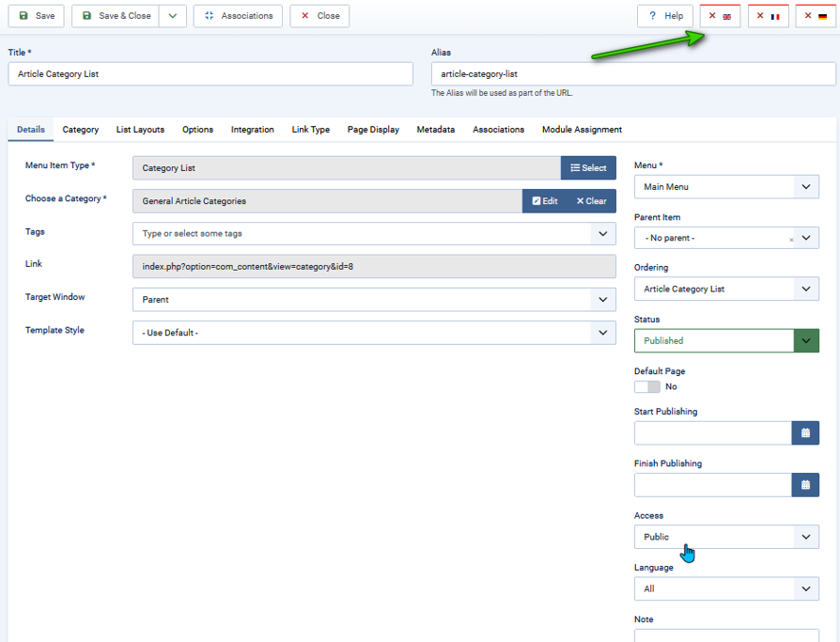Open the Start Publishing calendar picker
Image resolution: width=840 pixels, height=642 pixels.
(x=805, y=433)
